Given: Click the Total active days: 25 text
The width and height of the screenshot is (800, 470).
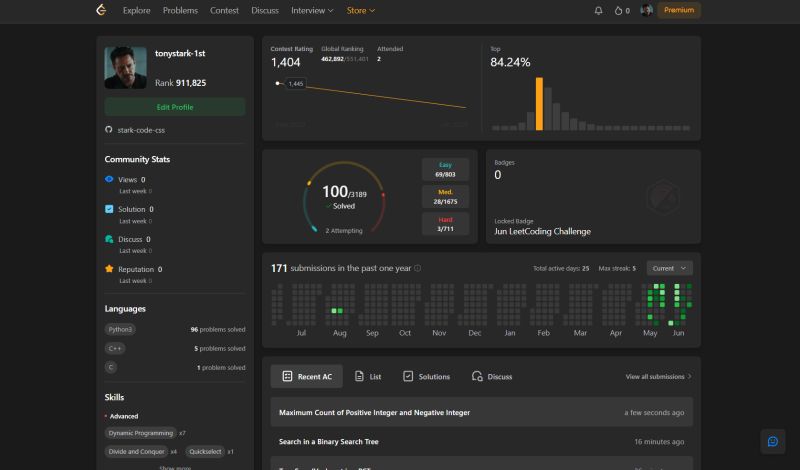Looking at the screenshot, I should pos(561,268).
